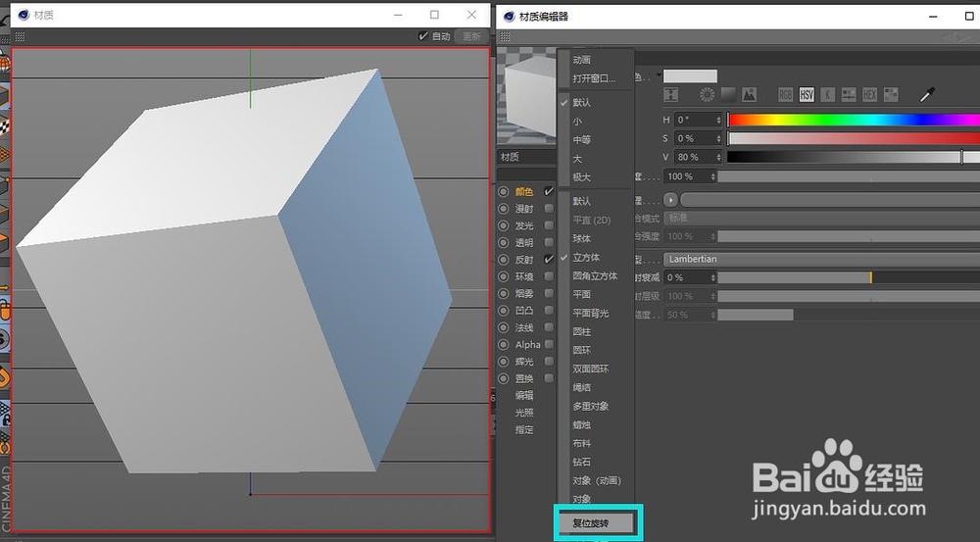Enable the Alpha channel checkbox
980x542 pixels.
pyautogui.click(x=549, y=344)
